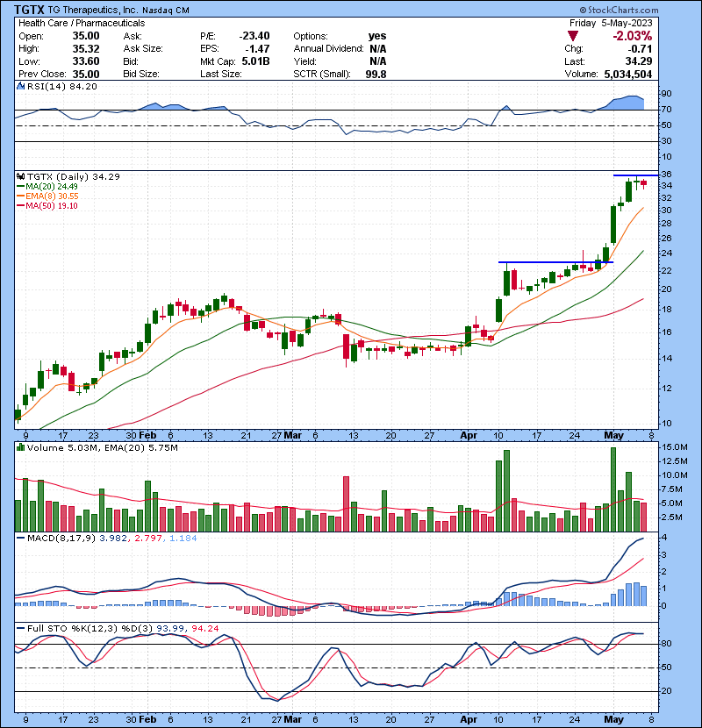Click the percent change -2.03%
The height and width of the screenshot is (728, 702).
632,36
